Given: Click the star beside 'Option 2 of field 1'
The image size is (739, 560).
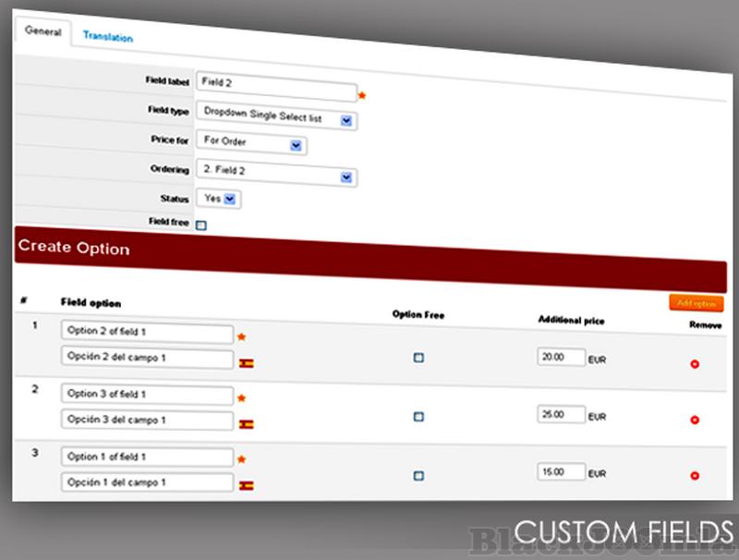Looking at the screenshot, I should tap(242, 337).
